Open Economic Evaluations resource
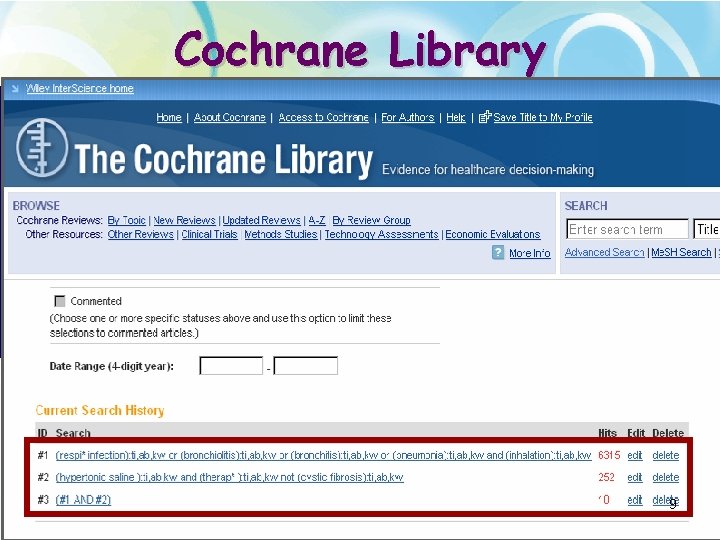720x540 pixels. tap(493, 234)
